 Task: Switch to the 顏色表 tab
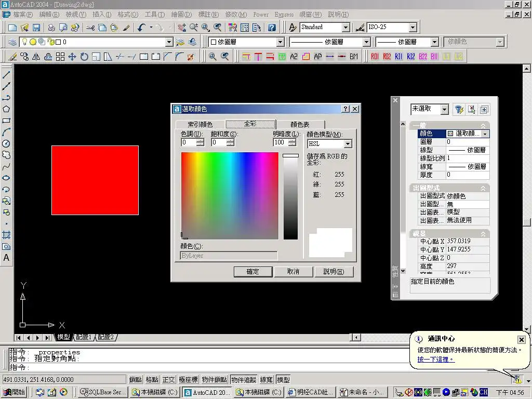pos(300,125)
